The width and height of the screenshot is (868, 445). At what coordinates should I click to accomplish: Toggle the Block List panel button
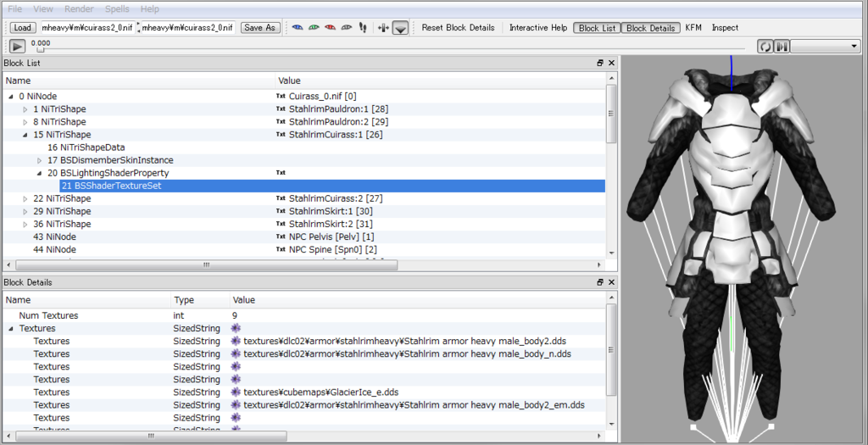point(597,28)
